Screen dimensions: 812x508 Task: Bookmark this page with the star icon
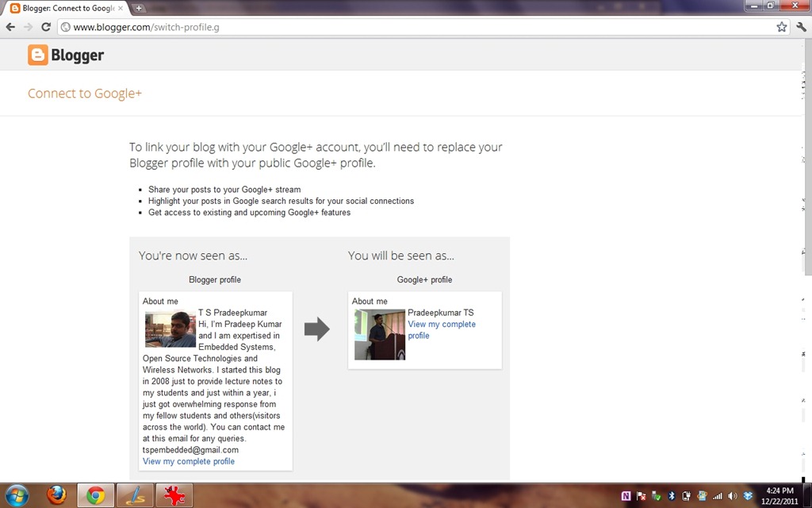pos(781,27)
